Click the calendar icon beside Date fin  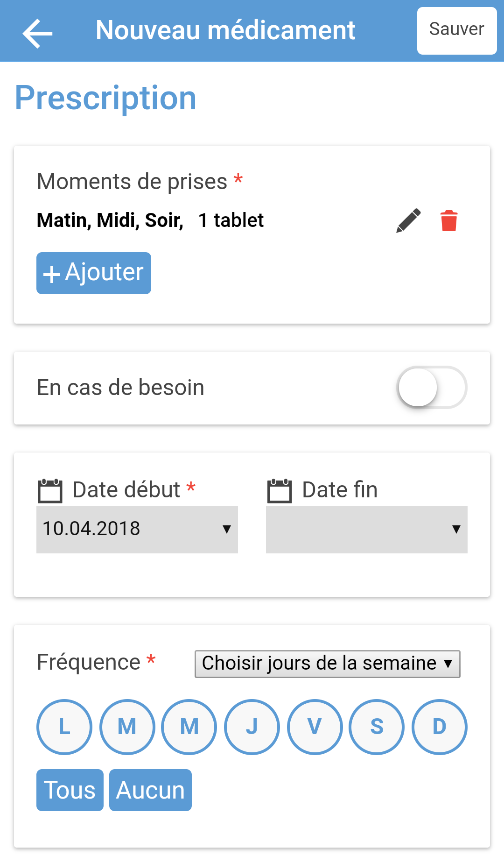[x=279, y=490]
